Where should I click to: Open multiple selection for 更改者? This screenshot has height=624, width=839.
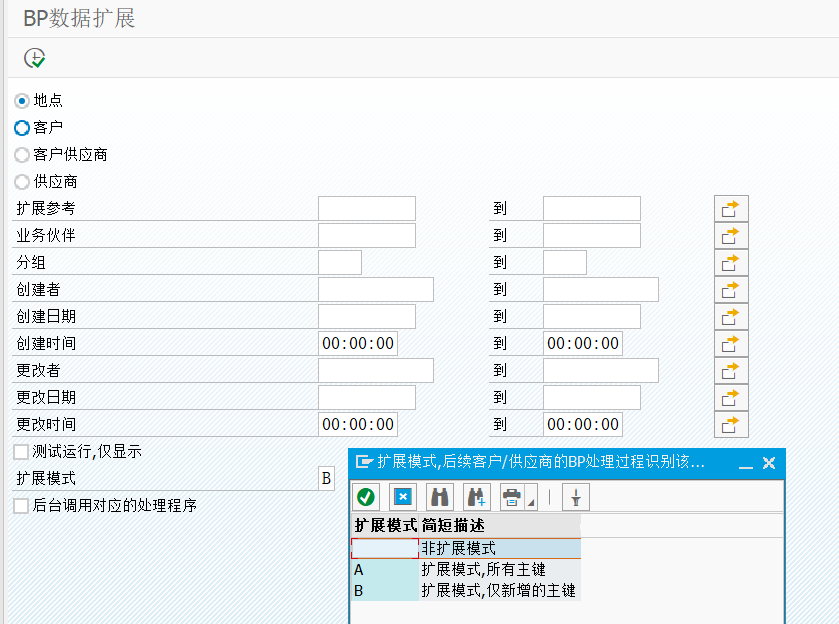[x=731, y=370]
